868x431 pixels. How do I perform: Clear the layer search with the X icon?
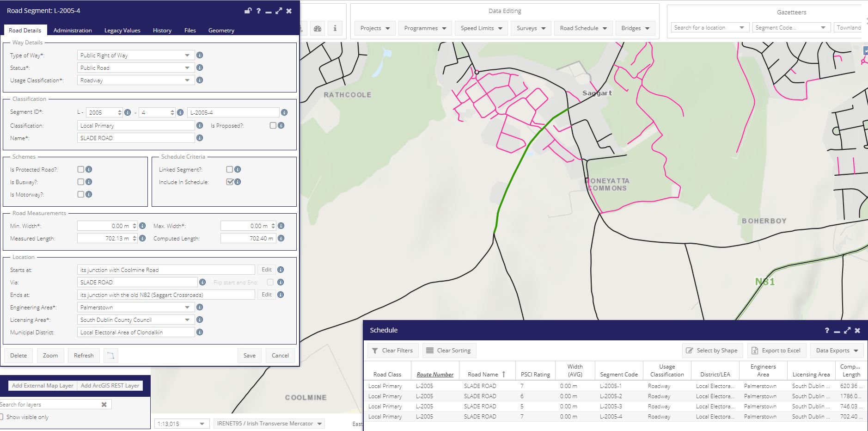(x=104, y=405)
